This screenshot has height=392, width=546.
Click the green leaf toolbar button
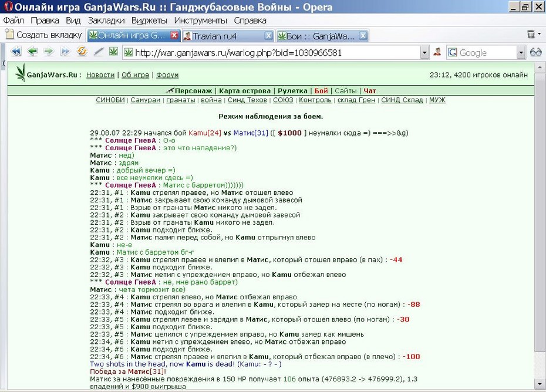tap(113, 52)
